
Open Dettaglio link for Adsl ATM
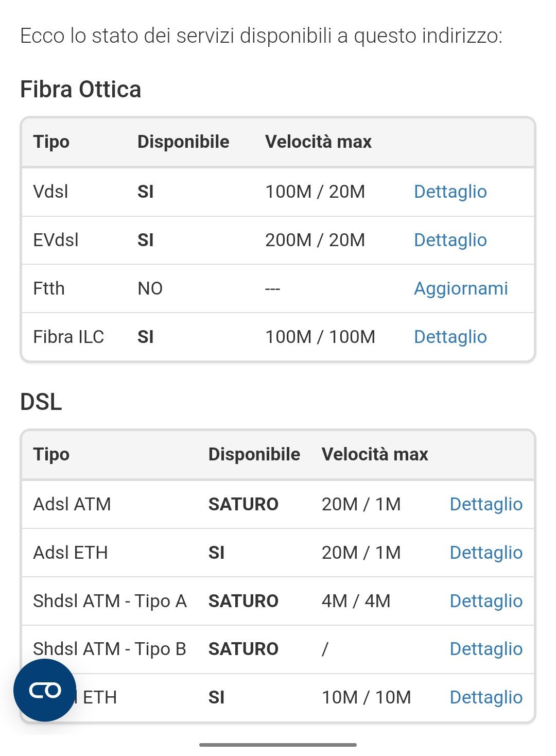[x=486, y=504]
